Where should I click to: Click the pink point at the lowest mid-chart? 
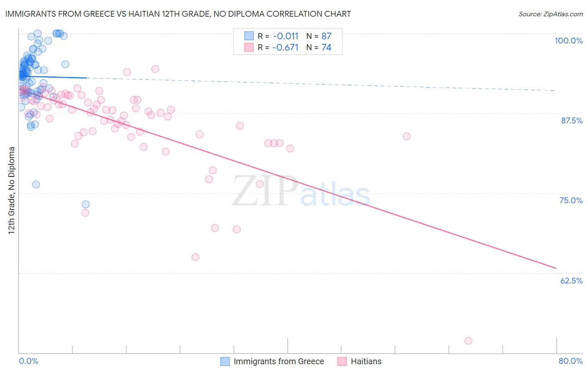point(195,257)
